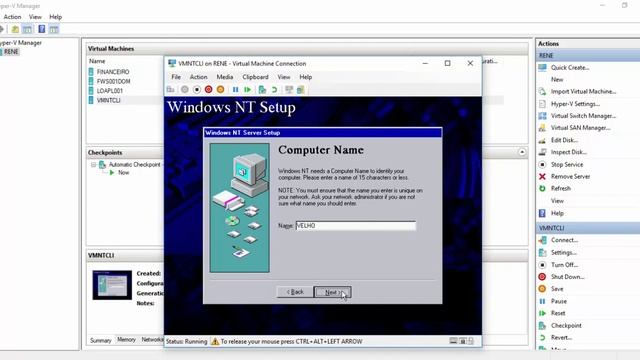Click the red Shut Down icon in VM Connection toolbar
This screenshot has height=360, width=640.
[209, 89]
